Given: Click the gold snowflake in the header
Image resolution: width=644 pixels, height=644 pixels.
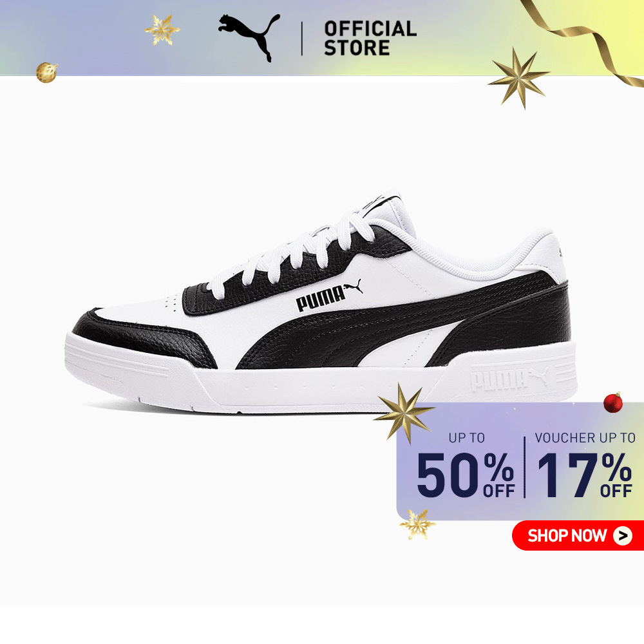Looking at the screenshot, I should [x=162, y=30].
